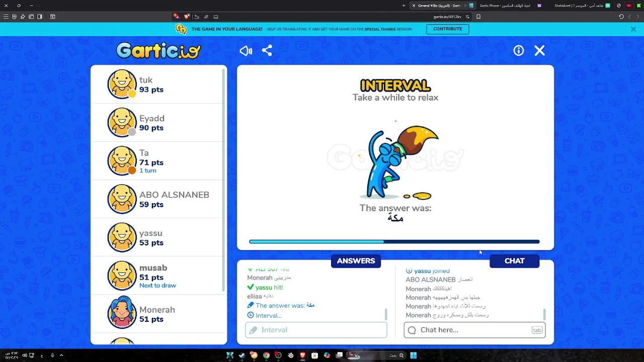Click the Brave shields lion icon
644x362 pixels.
187,17
